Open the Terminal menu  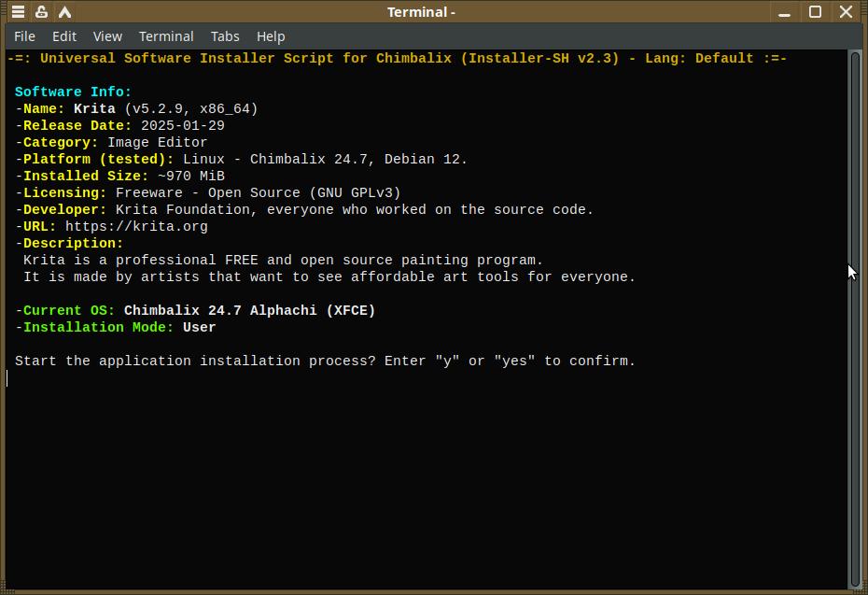tap(166, 36)
